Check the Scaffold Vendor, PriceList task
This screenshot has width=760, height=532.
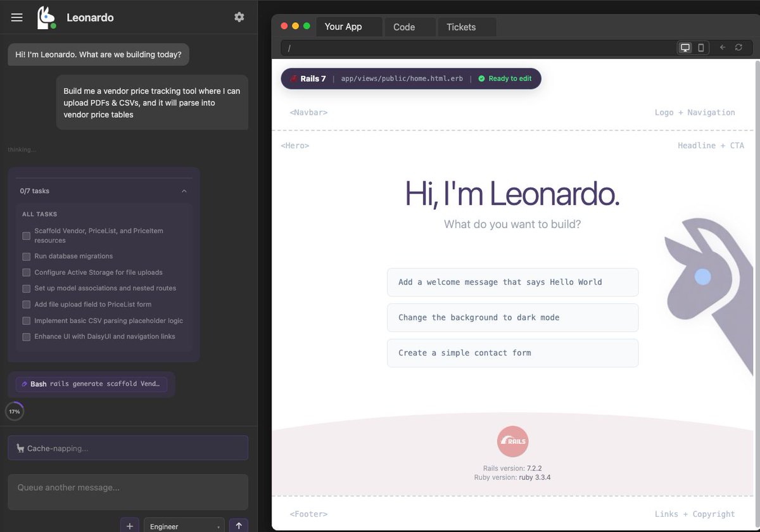(x=27, y=236)
